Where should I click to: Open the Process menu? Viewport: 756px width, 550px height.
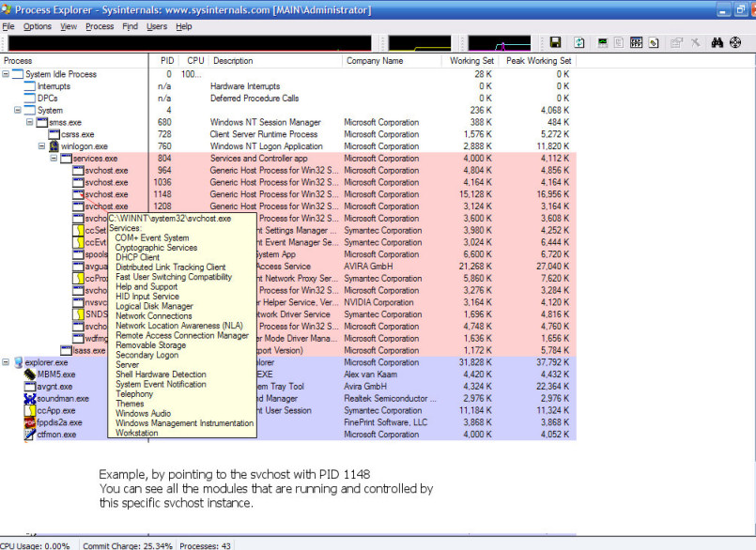pos(100,26)
